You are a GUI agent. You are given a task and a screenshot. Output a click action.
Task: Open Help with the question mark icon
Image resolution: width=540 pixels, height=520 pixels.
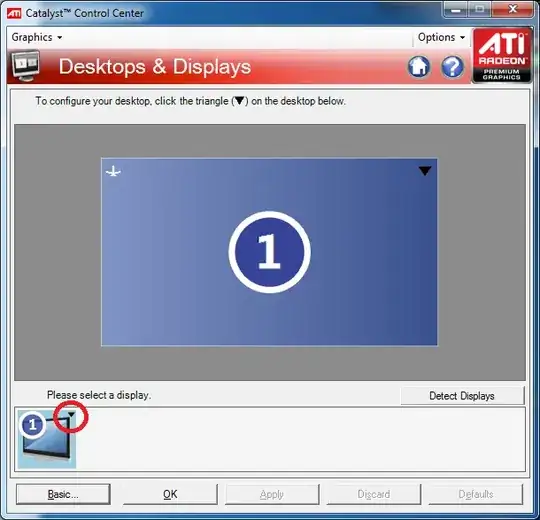tap(452, 66)
